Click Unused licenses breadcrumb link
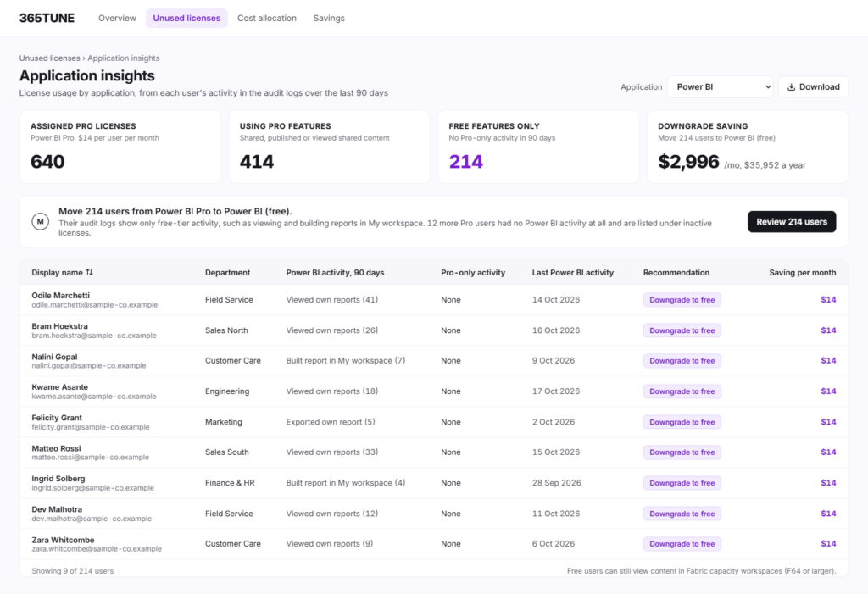This screenshot has height=594, width=868. pyautogui.click(x=50, y=58)
